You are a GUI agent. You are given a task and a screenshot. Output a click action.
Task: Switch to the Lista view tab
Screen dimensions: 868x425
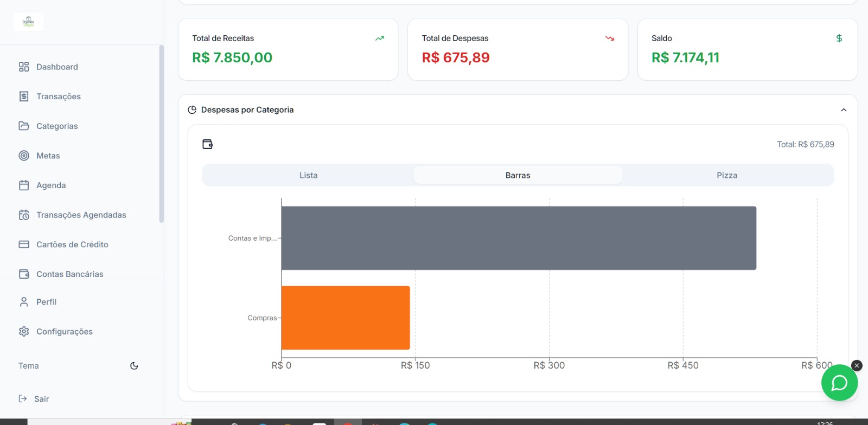point(308,175)
